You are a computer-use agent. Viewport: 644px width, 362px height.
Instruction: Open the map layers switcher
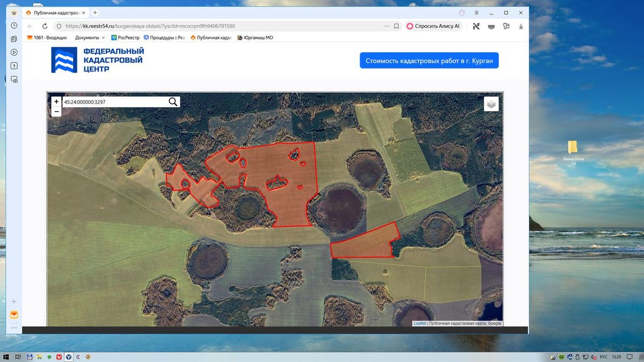491,104
